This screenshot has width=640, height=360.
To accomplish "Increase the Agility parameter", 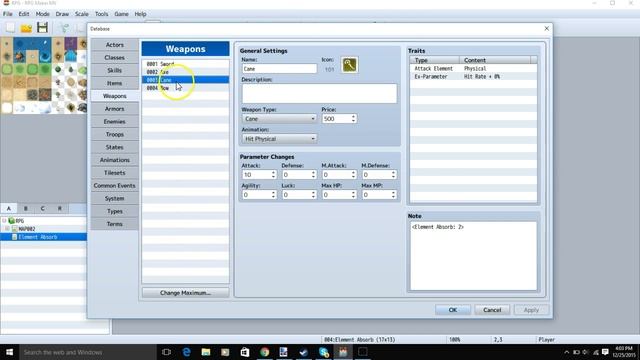I will point(273,192).
